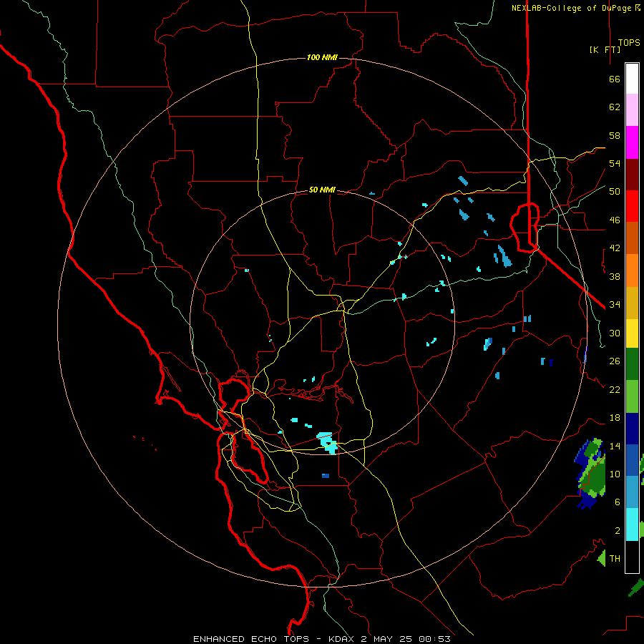Click the white swatch in the tops legend
Viewport: 644px width, 644px height.
click(x=632, y=79)
